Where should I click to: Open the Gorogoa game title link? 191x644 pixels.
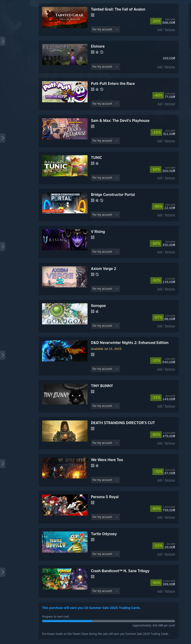point(98,305)
